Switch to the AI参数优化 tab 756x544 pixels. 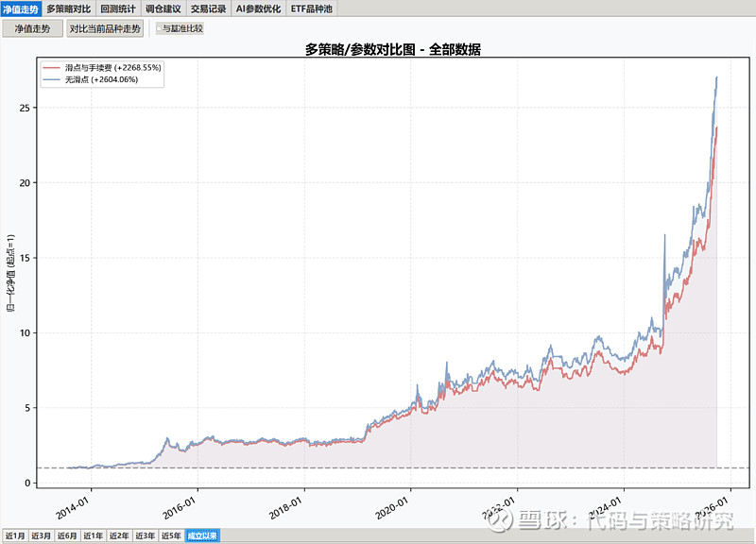258,8
